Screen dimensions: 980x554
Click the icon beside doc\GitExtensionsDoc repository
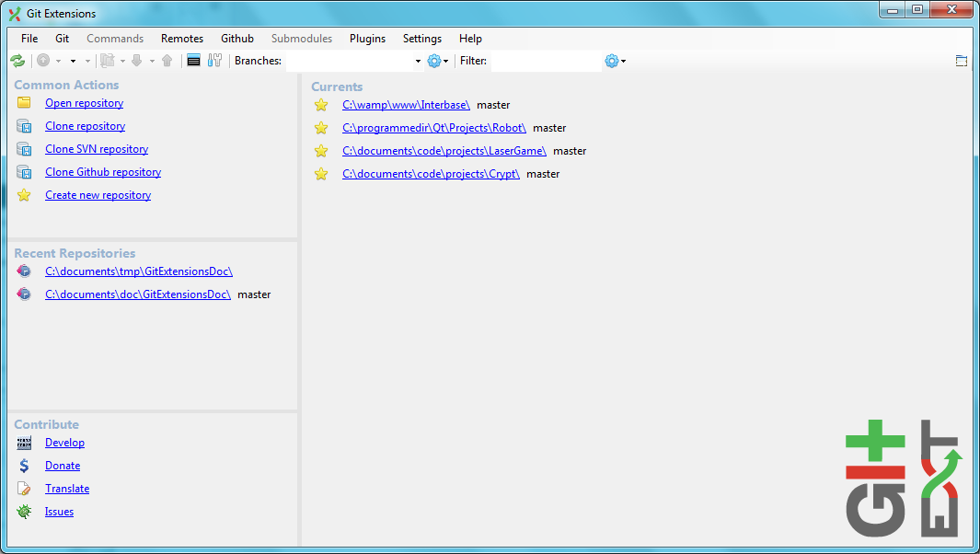(24, 294)
